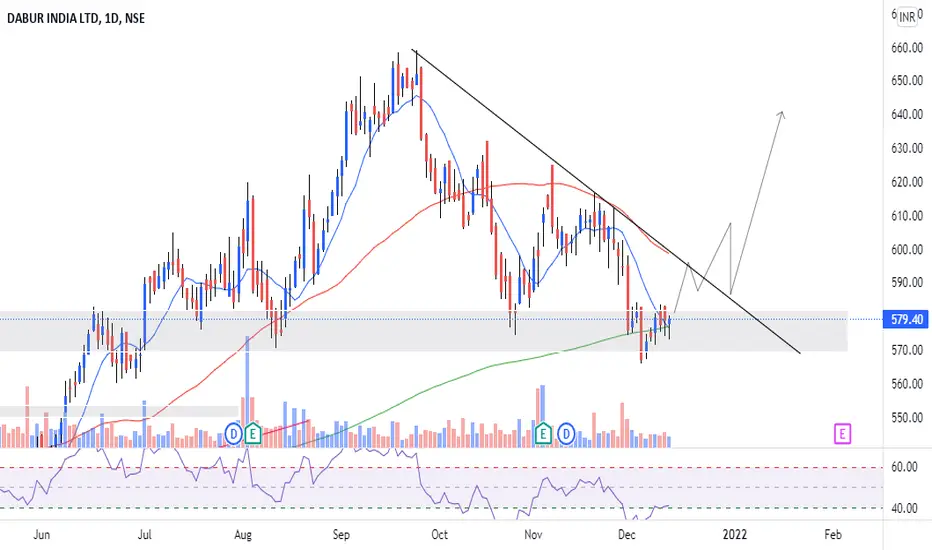The image size is (932, 550).
Task: Click the Dec label on time axis
Action: [626, 535]
